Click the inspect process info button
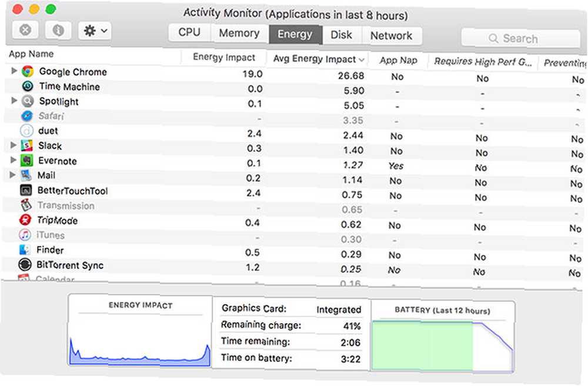This screenshot has height=386, width=588. pyautogui.click(x=58, y=30)
